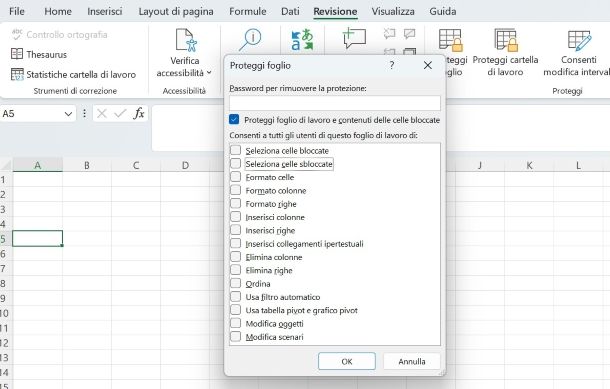The image size is (610, 389).
Task: Add a new comment with the speech bubble icon
Action: pyautogui.click(x=354, y=38)
